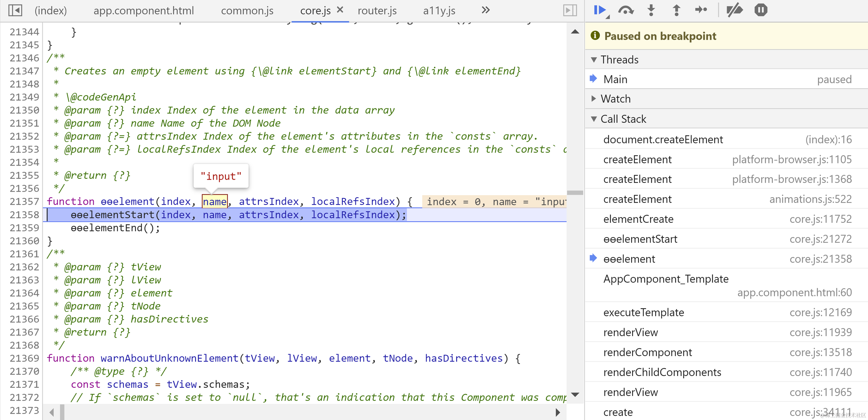
Task: Click Step into next function call arrow
Action: pos(651,10)
